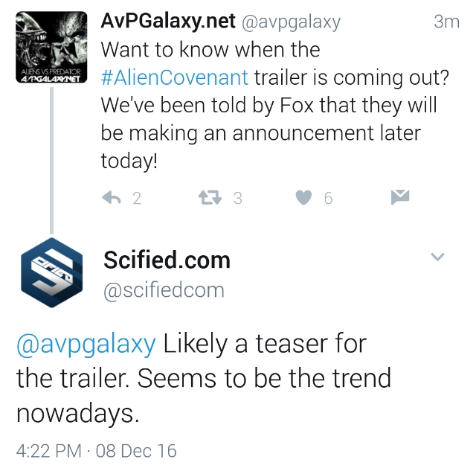Open @avpgalaxy handle in tweet header
Image resolution: width=476 pixels, height=474 pixels.
click(x=290, y=23)
